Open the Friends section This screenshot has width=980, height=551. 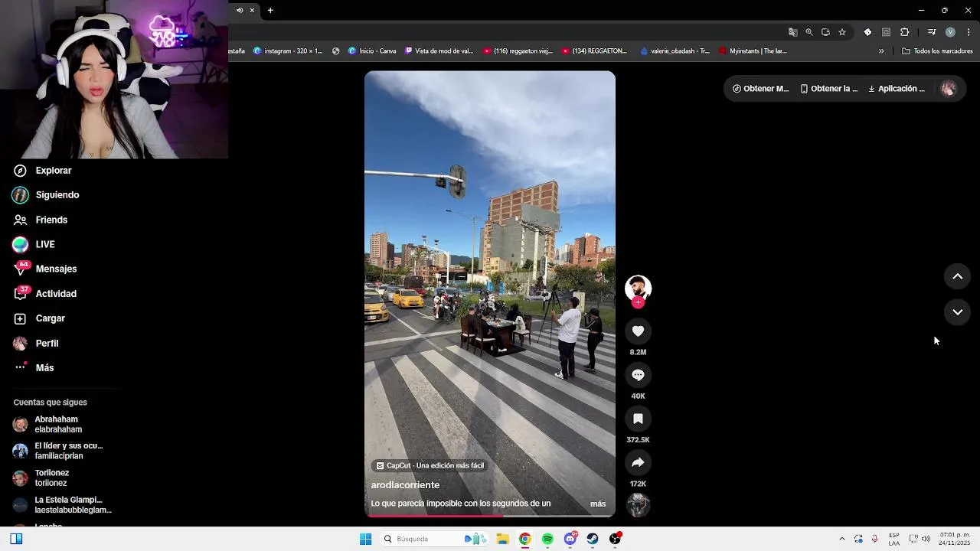41,220
